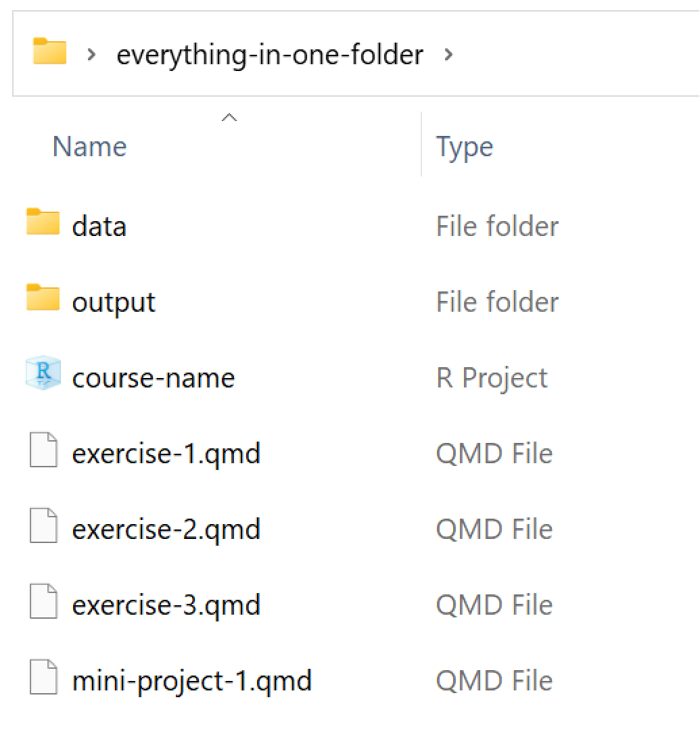The height and width of the screenshot is (731, 700).
Task: Click the folder icon in the address bar
Action: click(x=49, y=53)
